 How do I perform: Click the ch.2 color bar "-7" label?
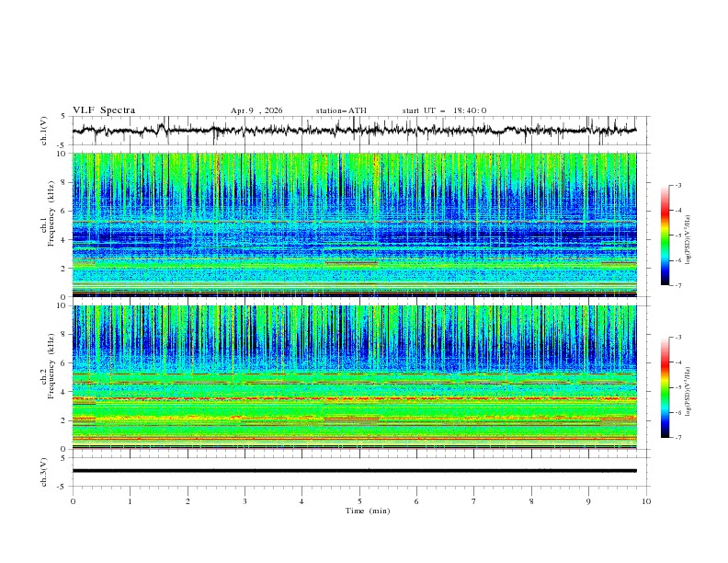tap(678, 438)
